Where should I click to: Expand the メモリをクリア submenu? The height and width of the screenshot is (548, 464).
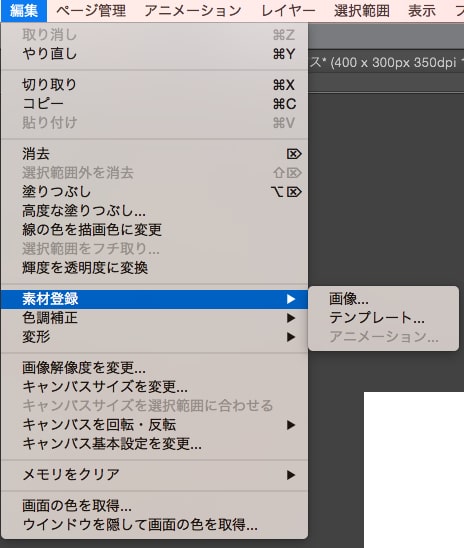coord(154,475)
